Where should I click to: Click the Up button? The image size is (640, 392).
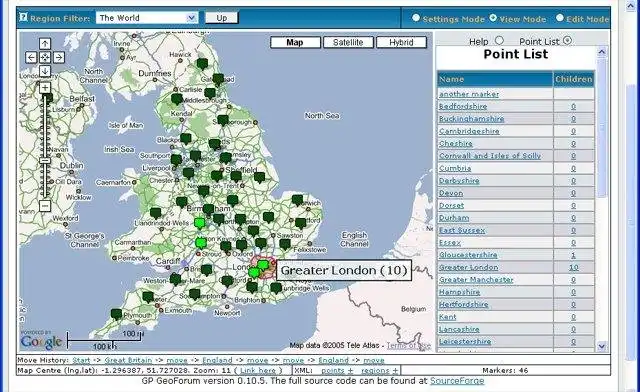coord(222,18)
